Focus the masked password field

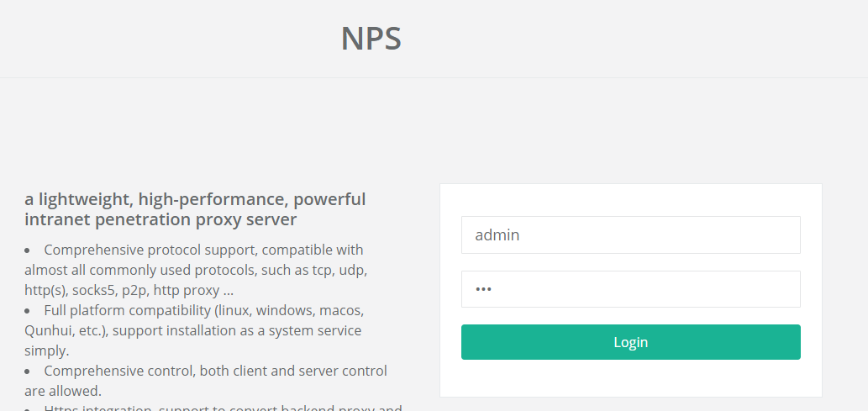[630, 288]
